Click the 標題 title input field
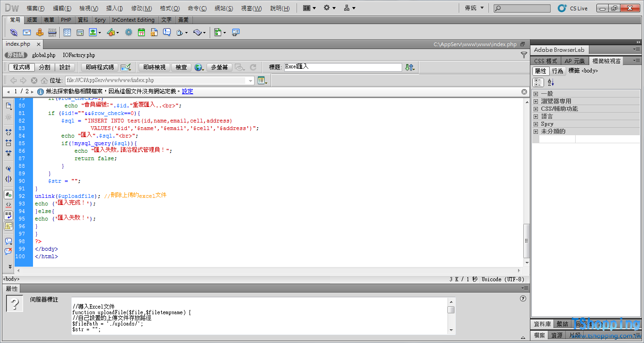 pos(343,67)
